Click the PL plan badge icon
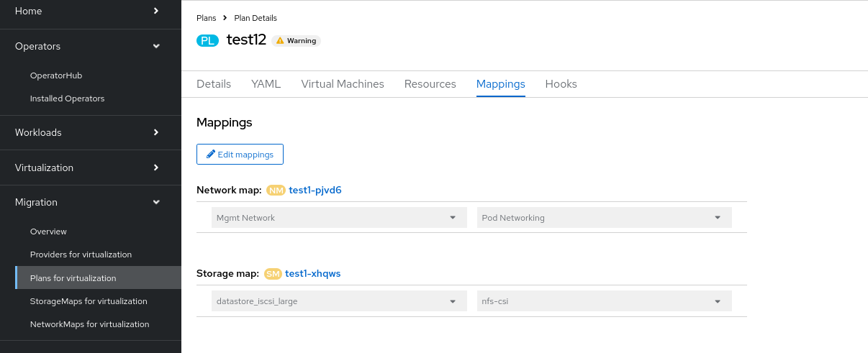This screenshot has height=353, width=868. 207,41
